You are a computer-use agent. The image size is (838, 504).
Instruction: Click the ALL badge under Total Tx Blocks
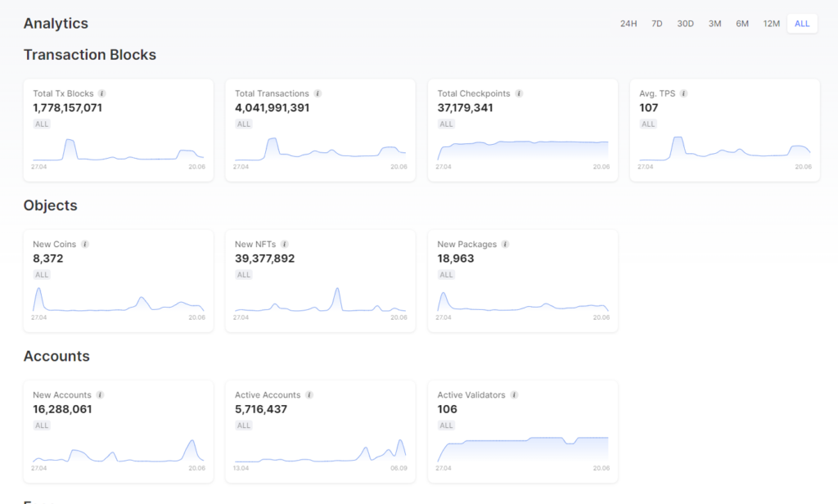[x=42, y=124]
